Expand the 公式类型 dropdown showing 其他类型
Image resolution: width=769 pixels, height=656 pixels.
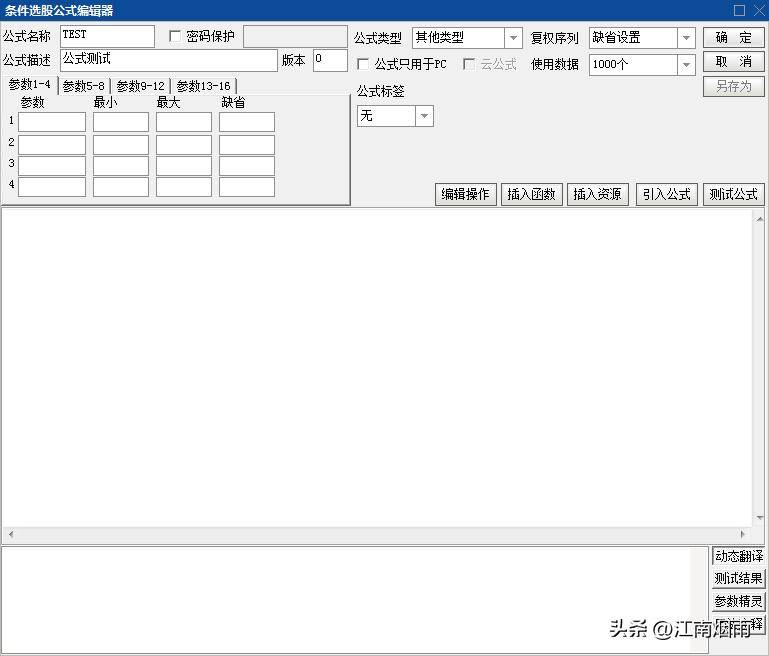pos(513,38)
